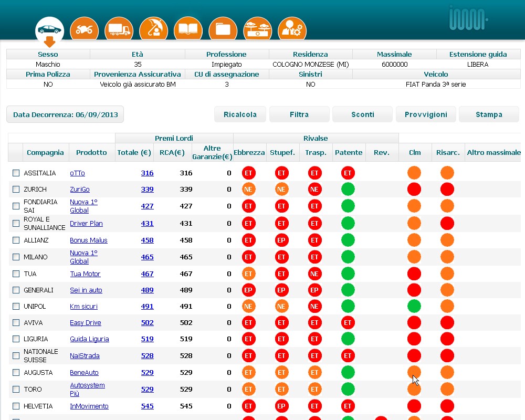Click ROYAL E SUNALLIANCE's red Risarc. indicator

pos(447,223)
